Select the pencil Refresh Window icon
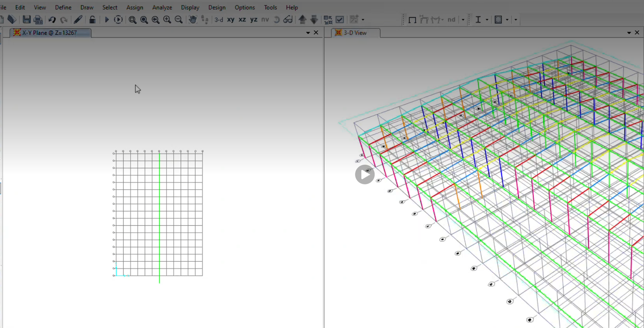 click(78, 19)
